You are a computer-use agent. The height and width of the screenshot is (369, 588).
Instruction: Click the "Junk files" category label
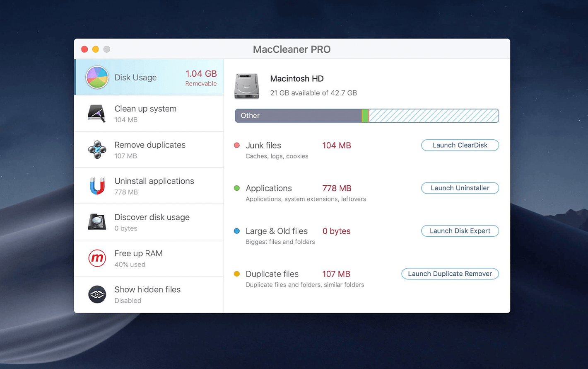[263, 145]
